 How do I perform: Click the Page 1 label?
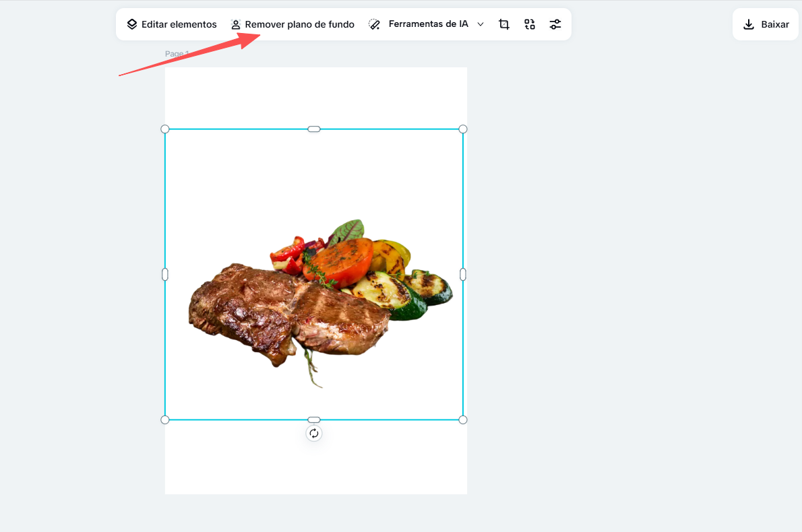pos(177,53)
